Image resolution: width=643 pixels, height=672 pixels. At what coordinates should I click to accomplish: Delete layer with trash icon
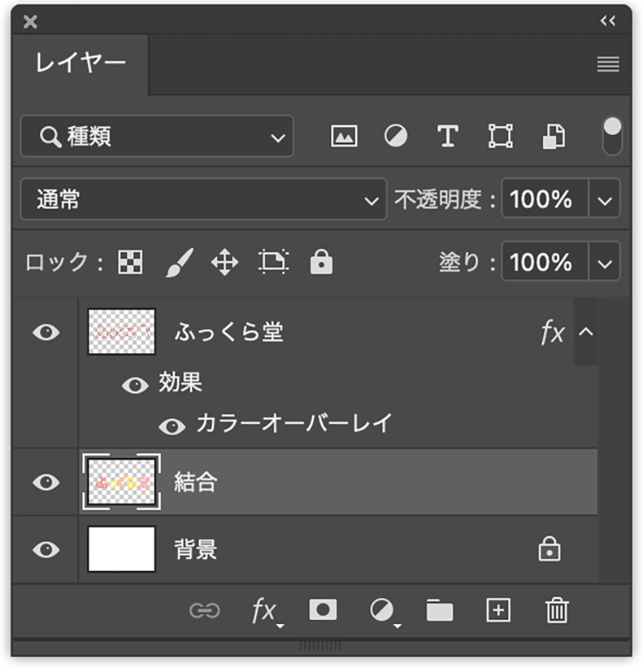[556, 610]
